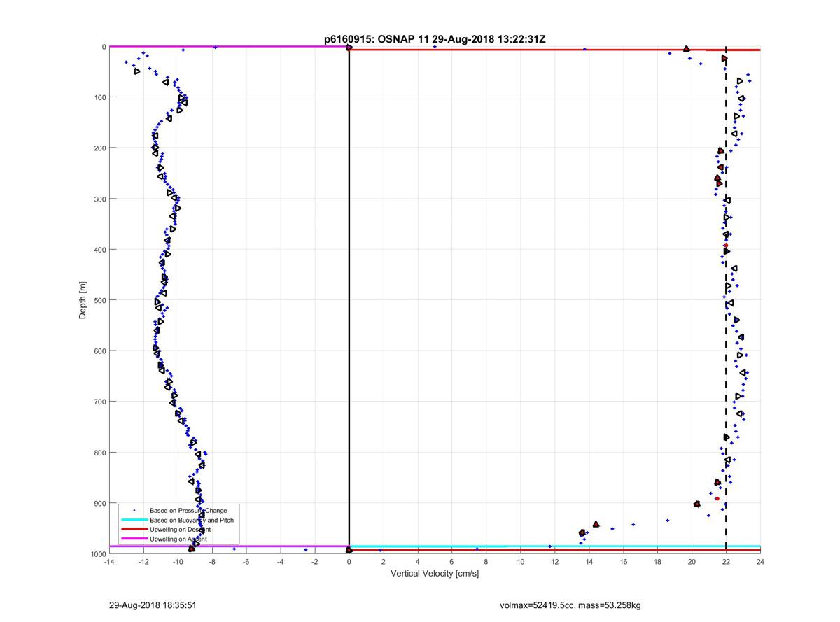Click the "10" x-axis tick label

tap(520, 561)
